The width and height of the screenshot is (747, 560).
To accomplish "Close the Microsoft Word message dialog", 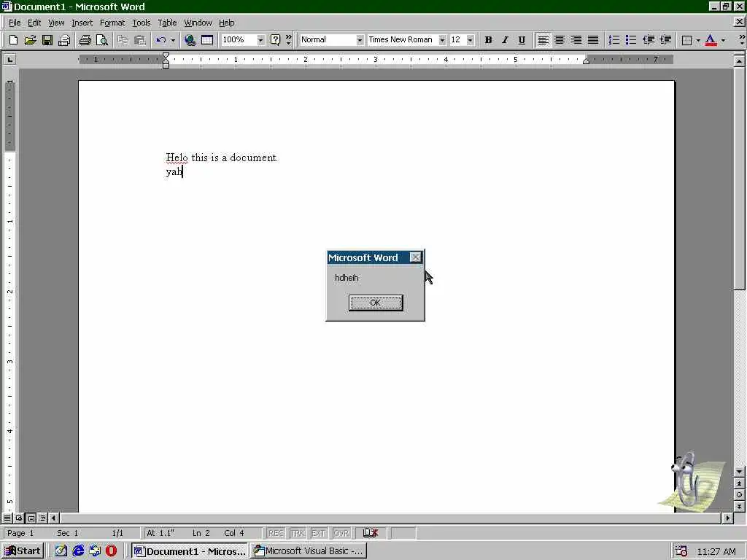I will coord(415,257).
